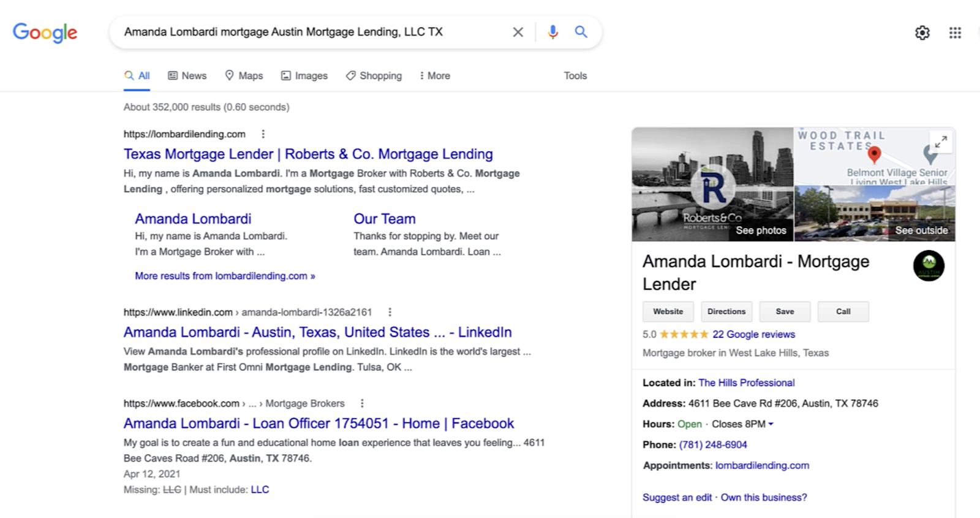Open the lombardilending.com appointments link
This screenshot has width=980, height=518.
pyautogui.click(x=762, y=466)
